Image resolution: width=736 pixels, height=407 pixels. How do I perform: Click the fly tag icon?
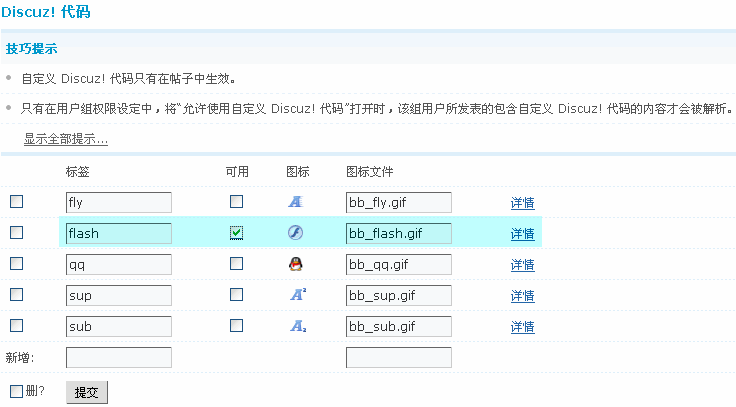pyautogui.click(x=295, y=202)
